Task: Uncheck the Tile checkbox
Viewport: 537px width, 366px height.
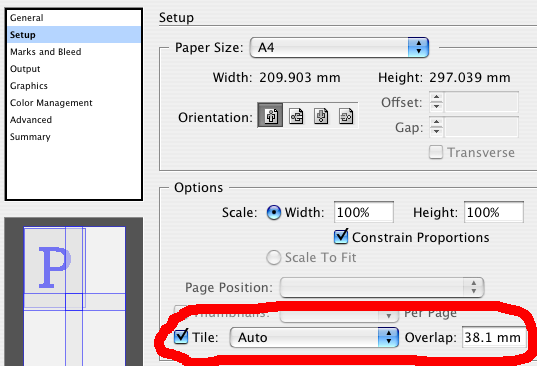Action: (x=181, y=337)
